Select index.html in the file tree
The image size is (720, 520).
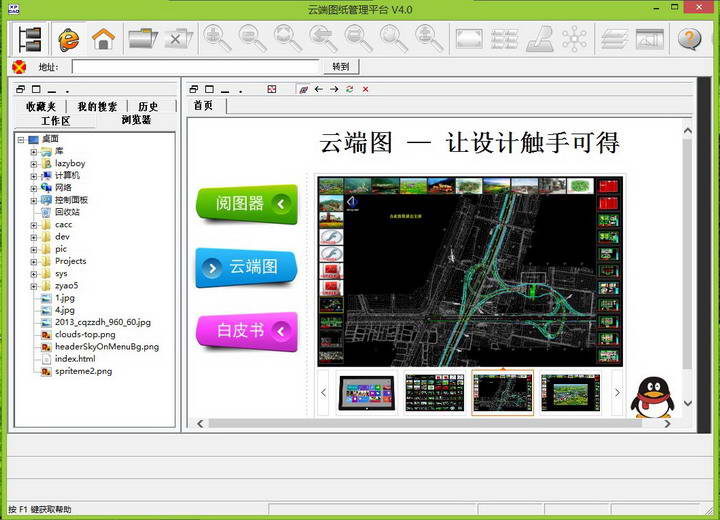point(75,358)
